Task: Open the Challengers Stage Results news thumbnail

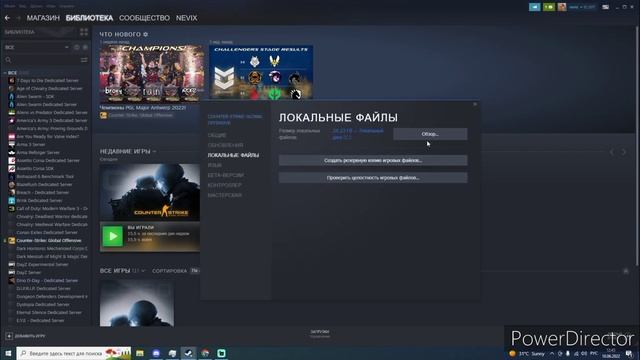Action: [x=261, y=72]
